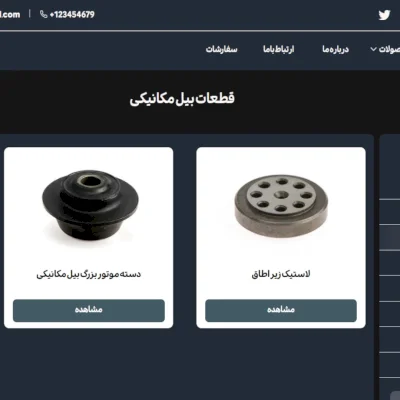This screenshot has width=400, height=400.
Task: Open the محصولات menu label
Action: [389, 49]
